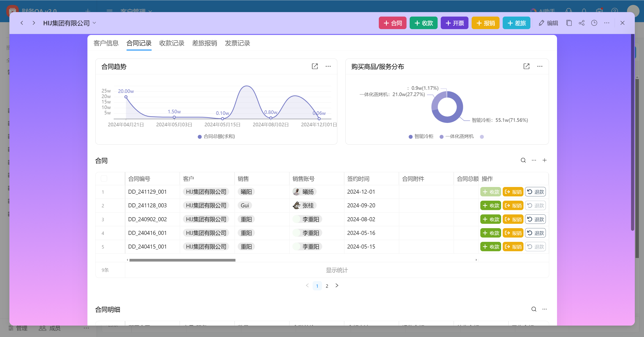Click 报销 button for DD_241129_001
Screen dimensions: 644x337
pyautogui.click(x=513, y=192)
